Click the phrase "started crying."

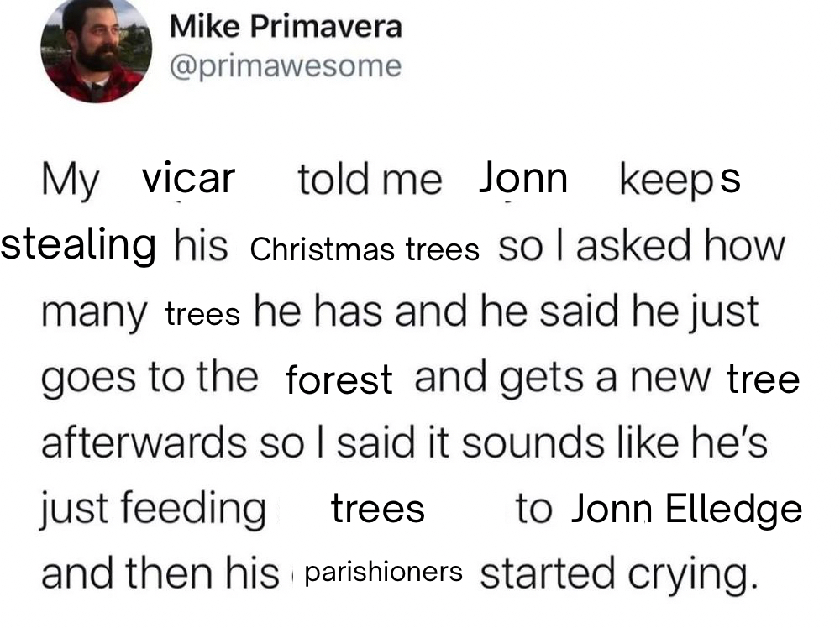tap(613, 573)
